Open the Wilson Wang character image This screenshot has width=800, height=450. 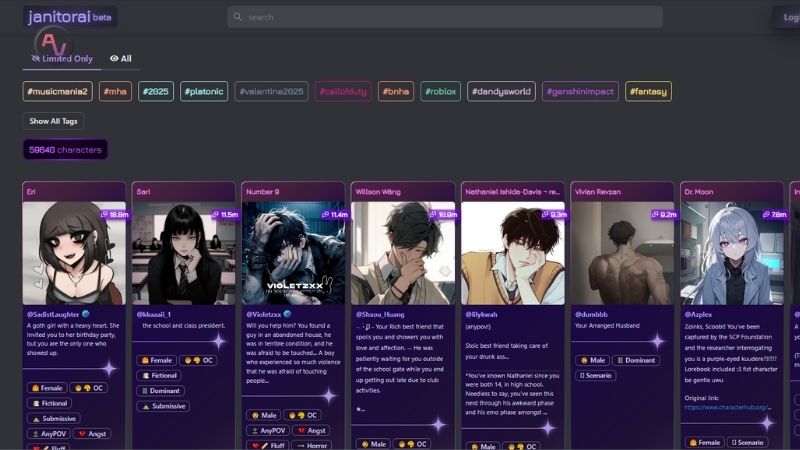click(x=403, y=253)
